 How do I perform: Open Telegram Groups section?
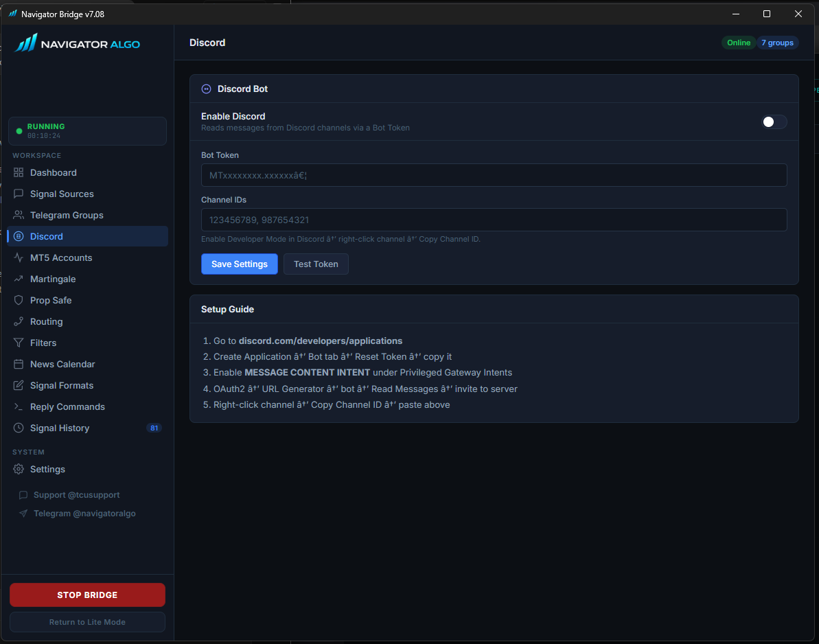point(67,215)
